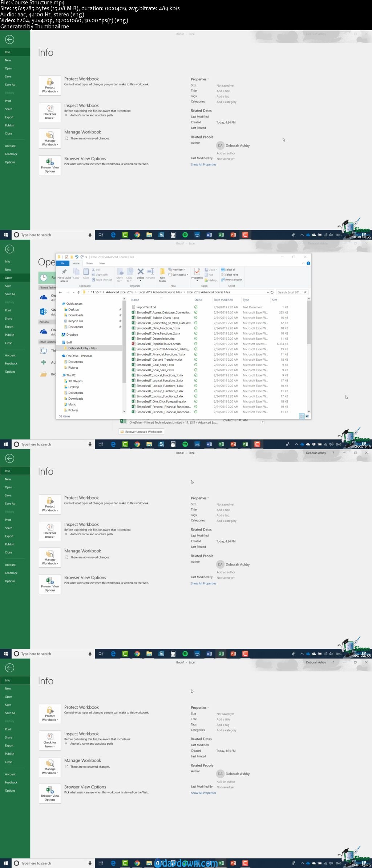Click Select all in the Explorer ribbon
372x868 pixels.
tap(228, 269)
